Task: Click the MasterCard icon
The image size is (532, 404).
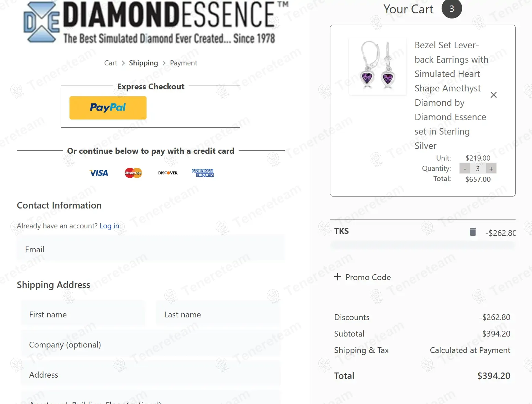Action: (x=133, y=173)
